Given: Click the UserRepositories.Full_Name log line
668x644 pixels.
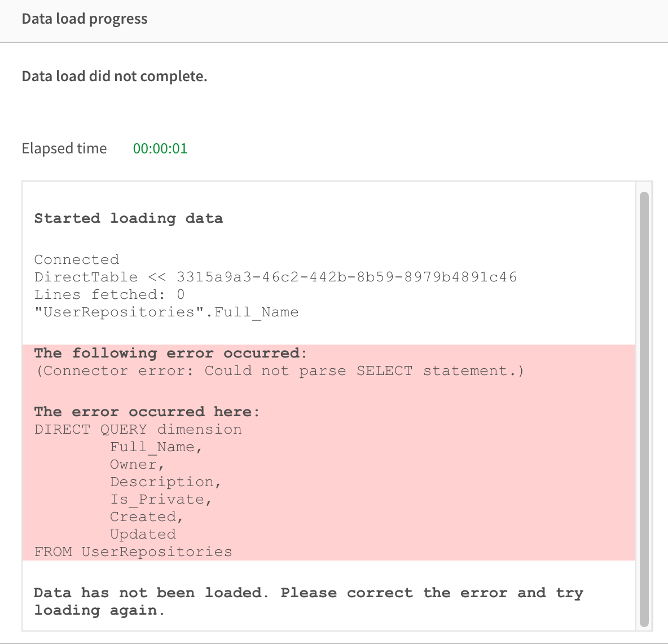Looking at the screenshot, I should pos(166,312).
